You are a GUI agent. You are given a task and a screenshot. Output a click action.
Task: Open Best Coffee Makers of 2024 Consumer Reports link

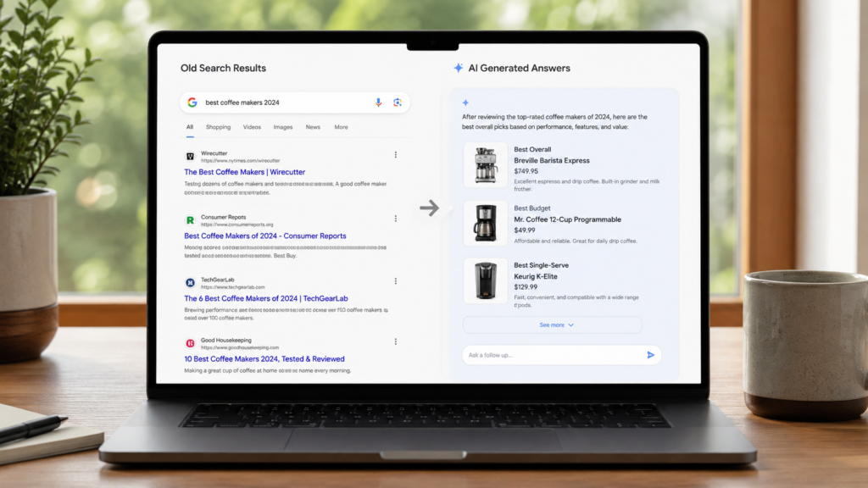pos(265,236)
